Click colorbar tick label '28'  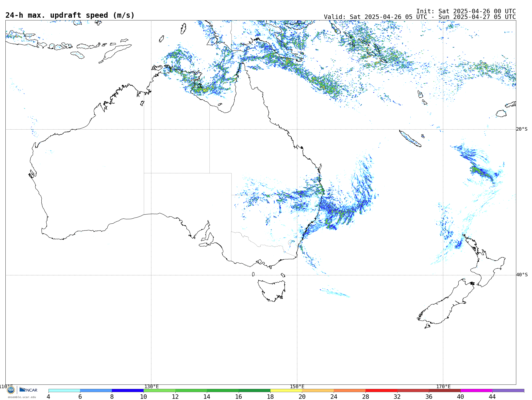point(366,397)
